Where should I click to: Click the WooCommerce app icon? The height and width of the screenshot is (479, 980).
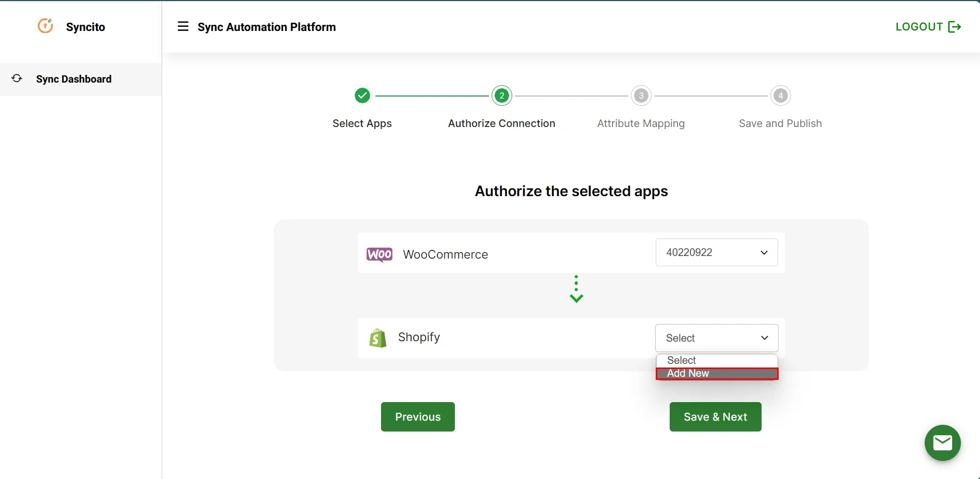click(379, 254)
